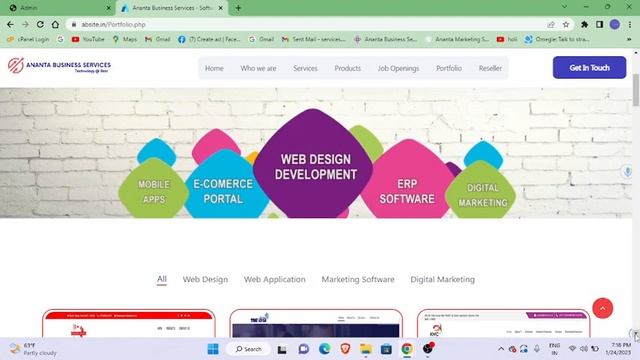Screen dimensions: 640x360
Task: Select the Web Application filter
Action: pos(275,280)
